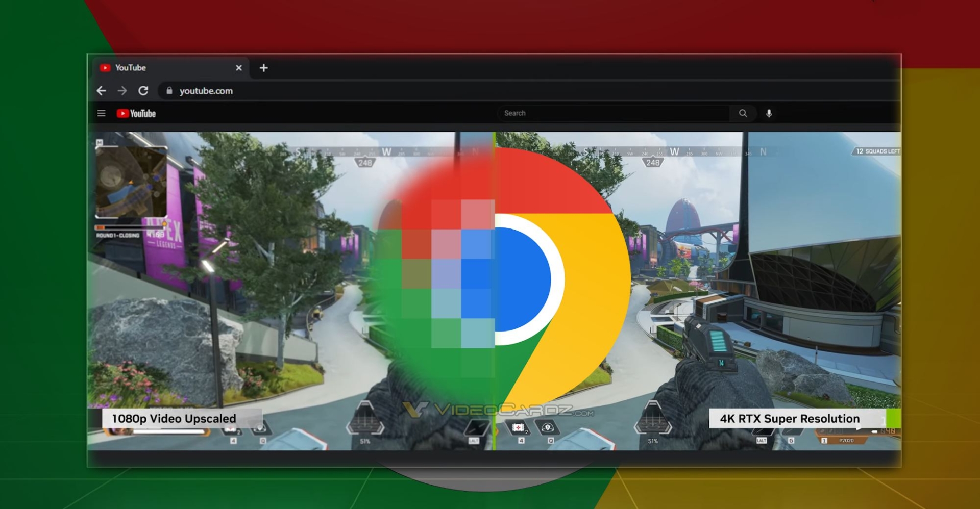Reload the page with refresh icon
Screen dimensions: 980x509
[x=143, y=91]
